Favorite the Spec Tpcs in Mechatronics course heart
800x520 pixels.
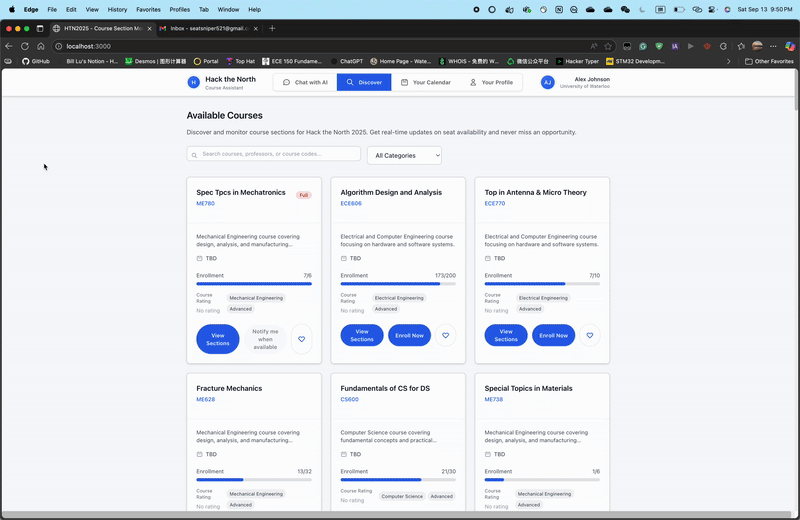(x=302, y=339)
